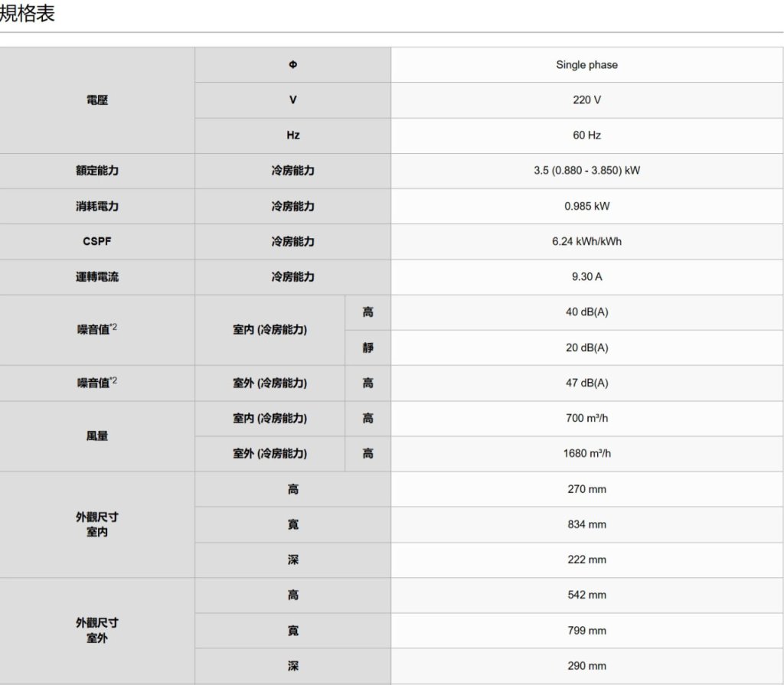Select the CSPF row header
The width and height of the screenshot is (784, 685).
(97, 242)
